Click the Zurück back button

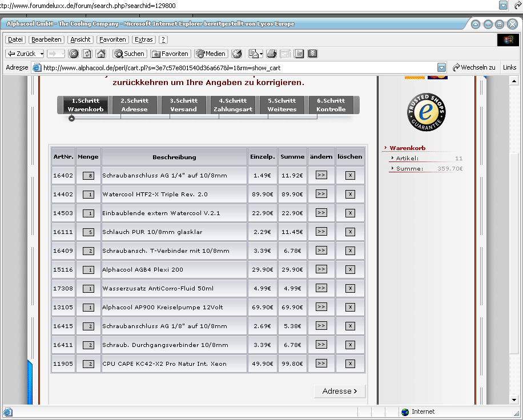[x=22, y=54]
